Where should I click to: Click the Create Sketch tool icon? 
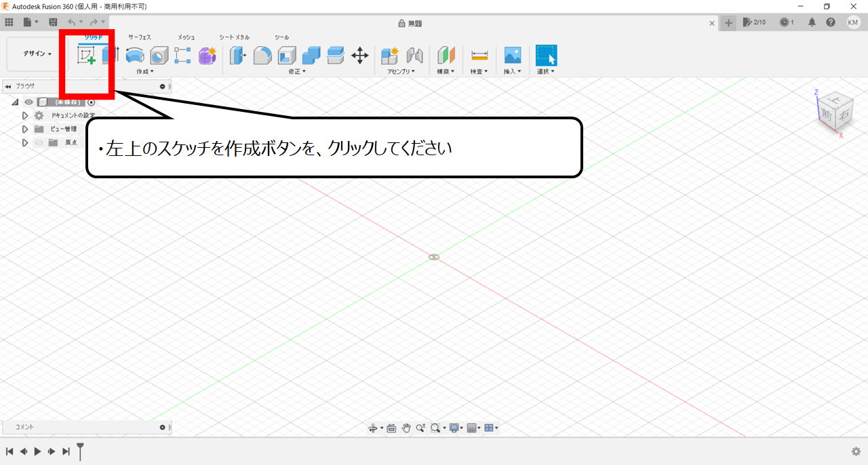click(x=86, y=56)
